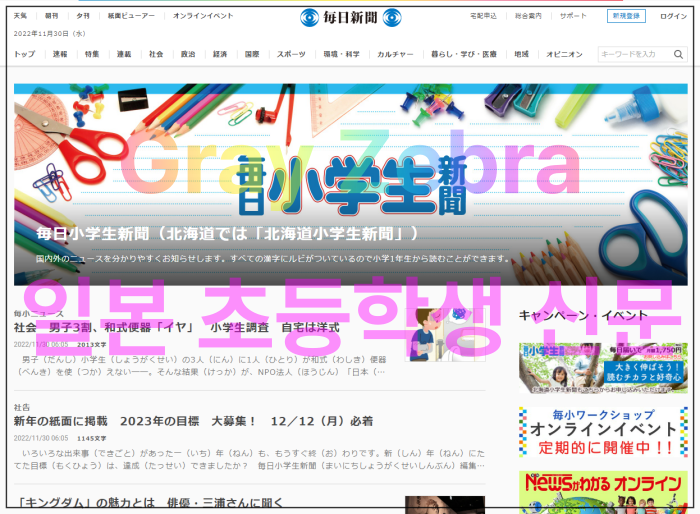Click the 大きく伸ばそう subscription campaign banner
The height and width of the screenshot is (514, 700).
pos(603,368)
